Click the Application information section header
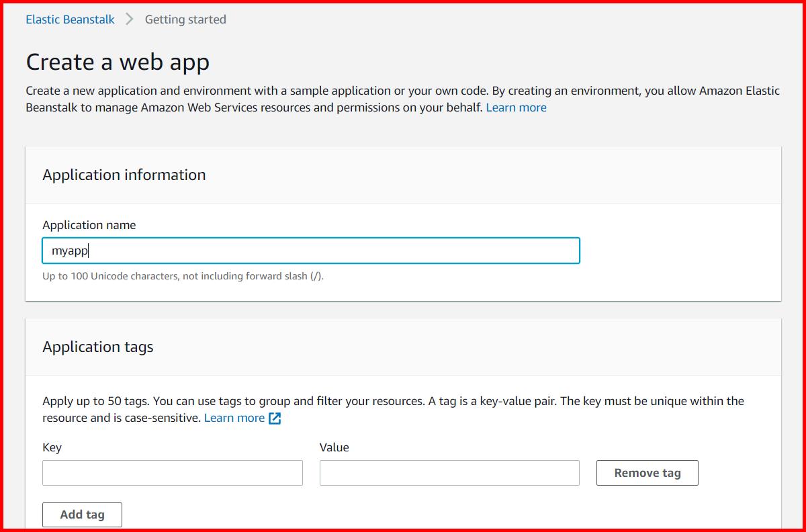 pyautogui.click(x=124, y=175)
